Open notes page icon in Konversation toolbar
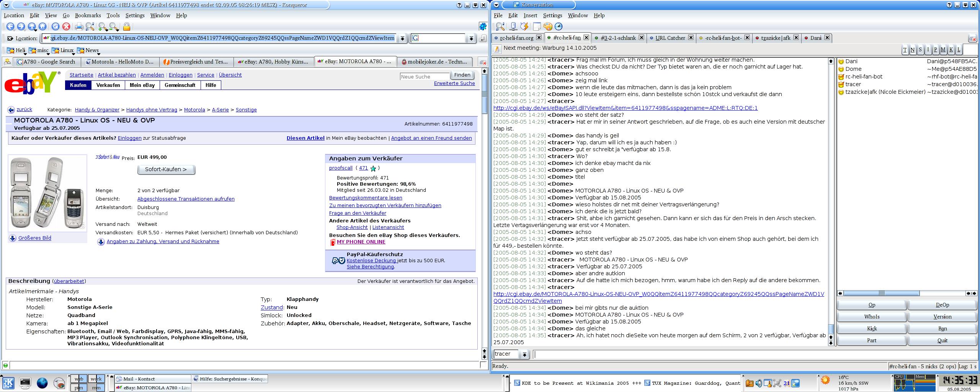 (x=537, y=26)
